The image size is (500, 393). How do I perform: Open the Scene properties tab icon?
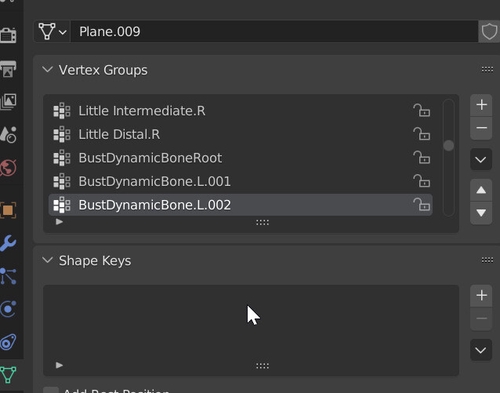tap(8, 134)
